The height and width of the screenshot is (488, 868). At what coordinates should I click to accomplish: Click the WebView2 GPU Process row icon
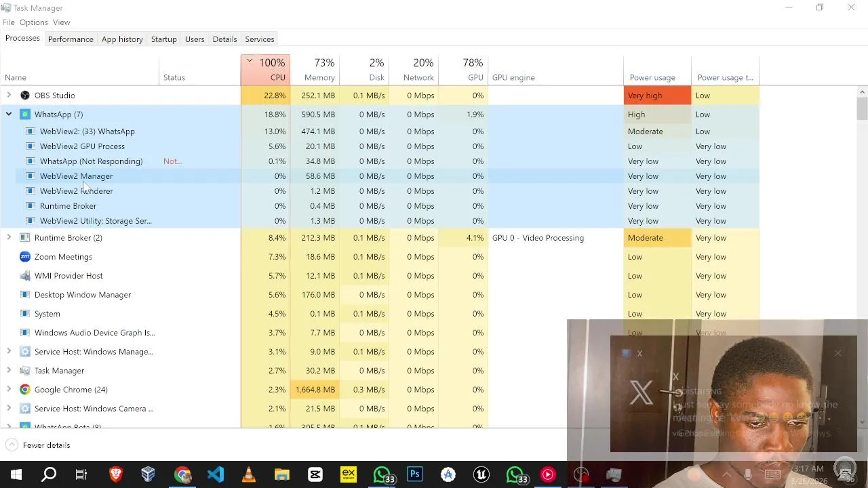click(x=31, y=146)
